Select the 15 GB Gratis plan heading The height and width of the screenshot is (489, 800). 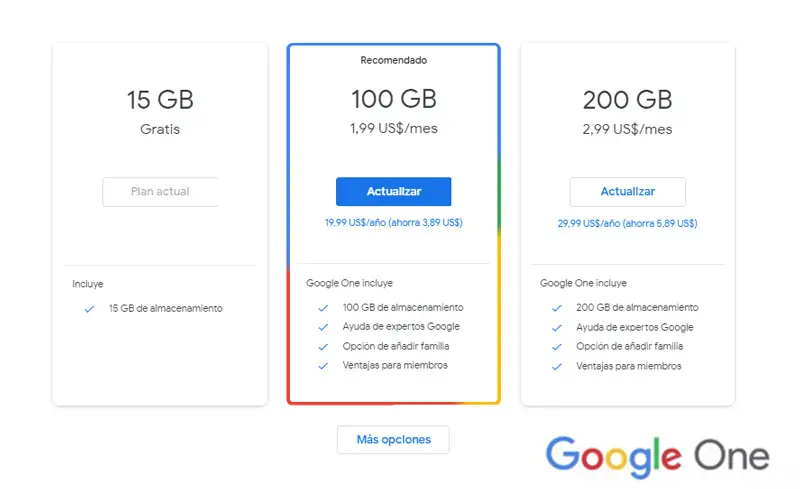[160, 100]
